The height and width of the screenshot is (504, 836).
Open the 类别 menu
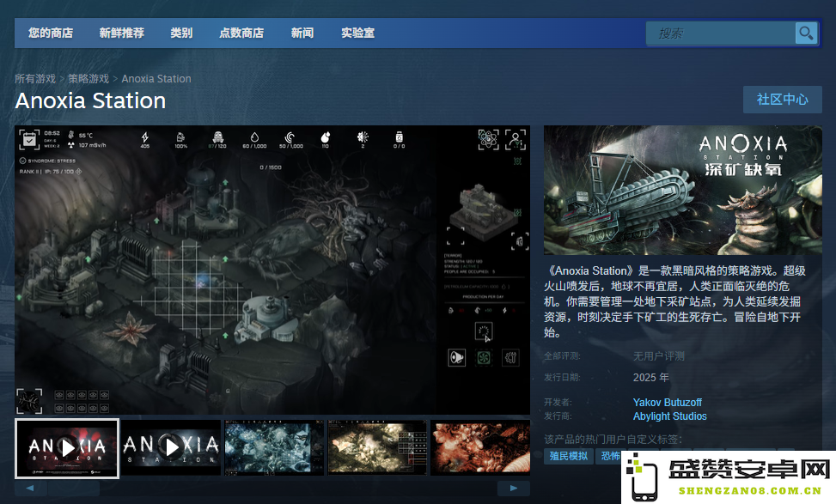(x=181, y=33)
